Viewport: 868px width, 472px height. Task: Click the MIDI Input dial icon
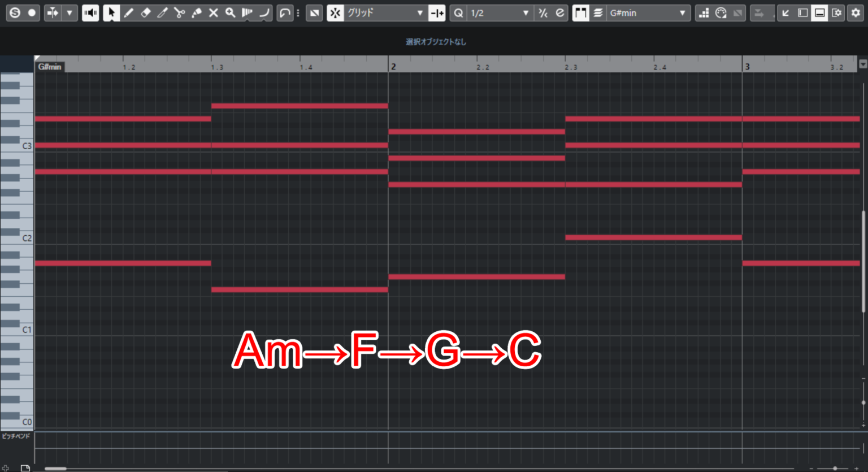[721, 12]
